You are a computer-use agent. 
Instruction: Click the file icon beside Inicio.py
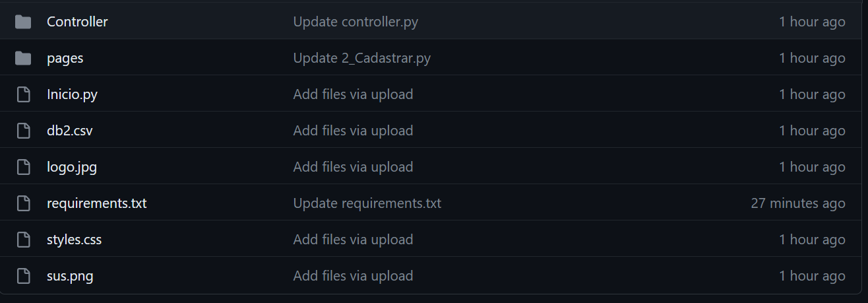tap(23, 95)
